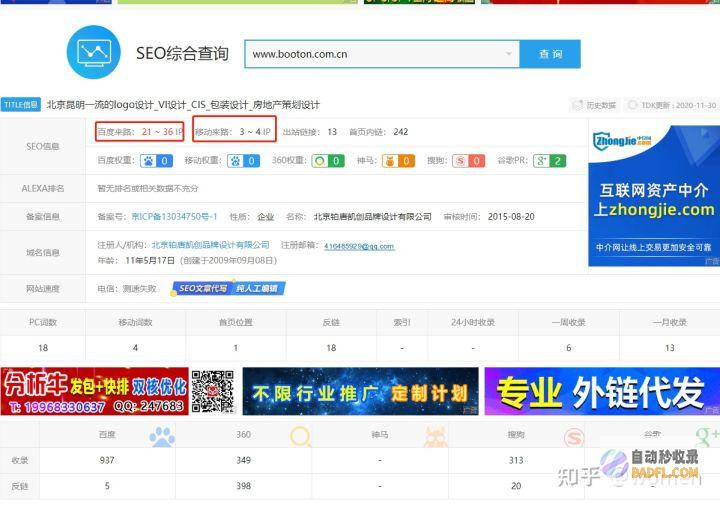Click the 360 column magnifier icon

click(301, 436)
